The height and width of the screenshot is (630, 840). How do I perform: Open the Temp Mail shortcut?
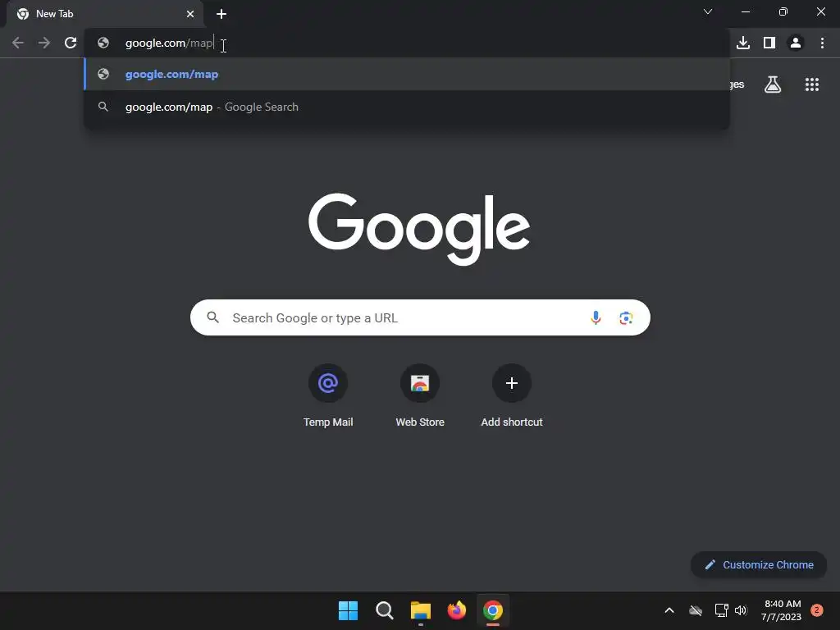point(328,396)
